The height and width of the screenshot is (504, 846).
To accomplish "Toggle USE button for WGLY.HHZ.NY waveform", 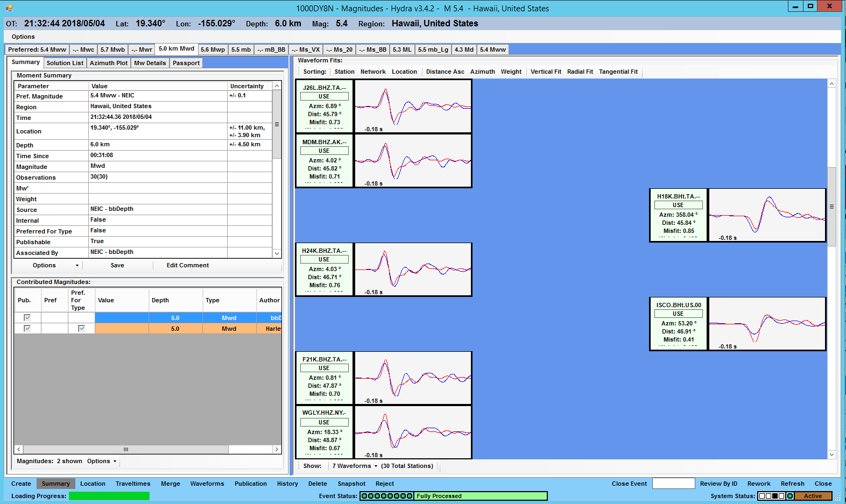I will (x=324, y=422).
